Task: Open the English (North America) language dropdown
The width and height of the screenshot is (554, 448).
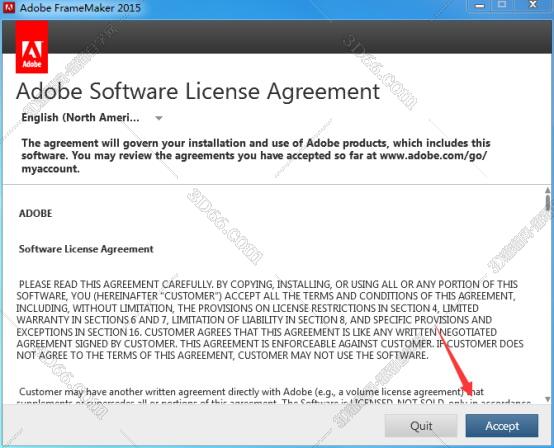Action: (92, 118)
